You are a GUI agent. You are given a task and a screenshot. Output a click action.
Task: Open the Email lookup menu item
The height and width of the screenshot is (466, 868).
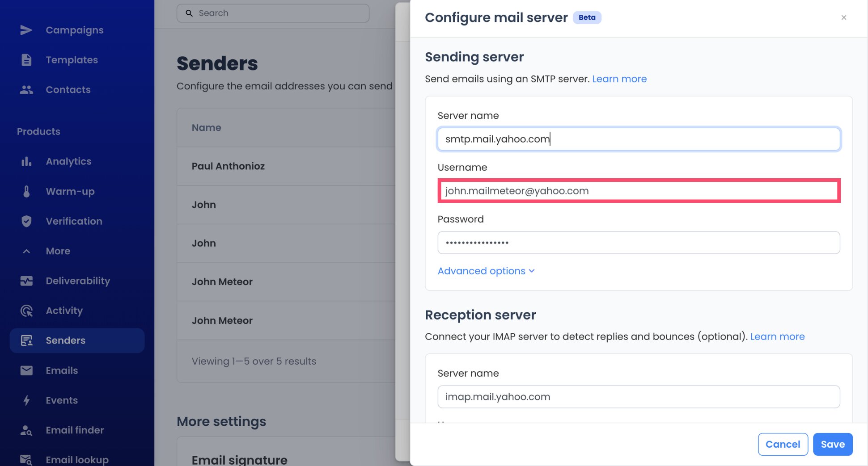[77, 459]
